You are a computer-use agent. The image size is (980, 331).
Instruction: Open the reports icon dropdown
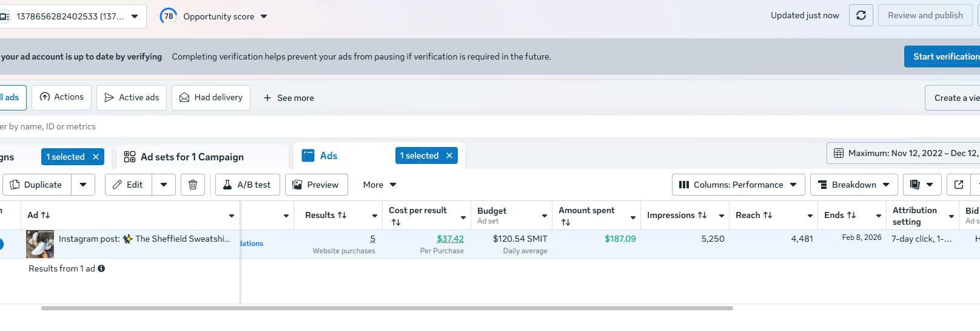[x=922, y=185]
